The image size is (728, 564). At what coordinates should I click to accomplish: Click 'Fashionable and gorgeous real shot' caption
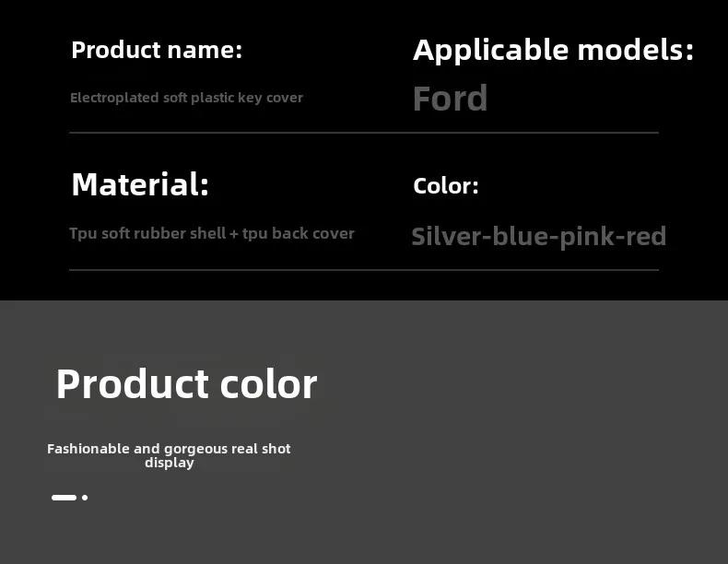169,449
